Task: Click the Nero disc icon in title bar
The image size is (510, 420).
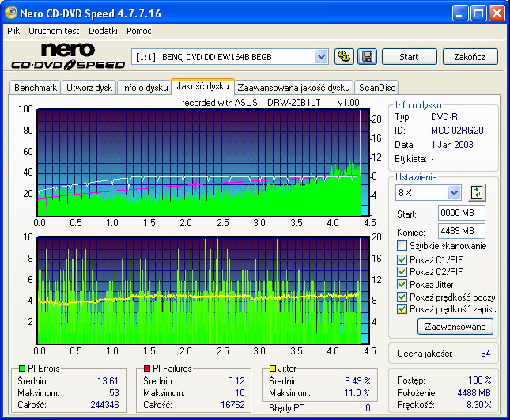Action: coord(11,13)
